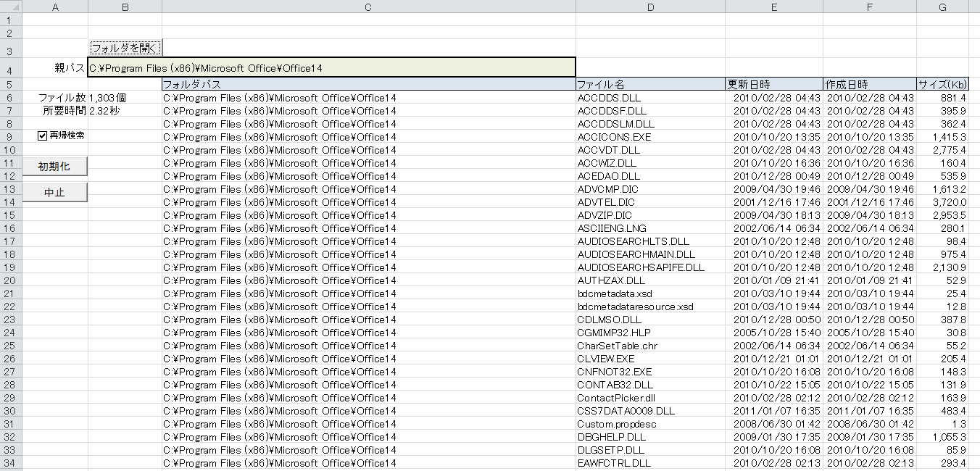Select the AUDIOSEARCHMAIN.DLL cell
This screenshot has height=471, width=980.
tap(650, 254)
